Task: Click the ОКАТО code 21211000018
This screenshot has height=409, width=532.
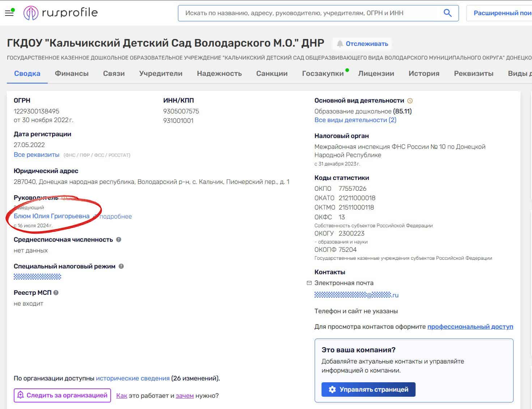Action: pos(357,198)
